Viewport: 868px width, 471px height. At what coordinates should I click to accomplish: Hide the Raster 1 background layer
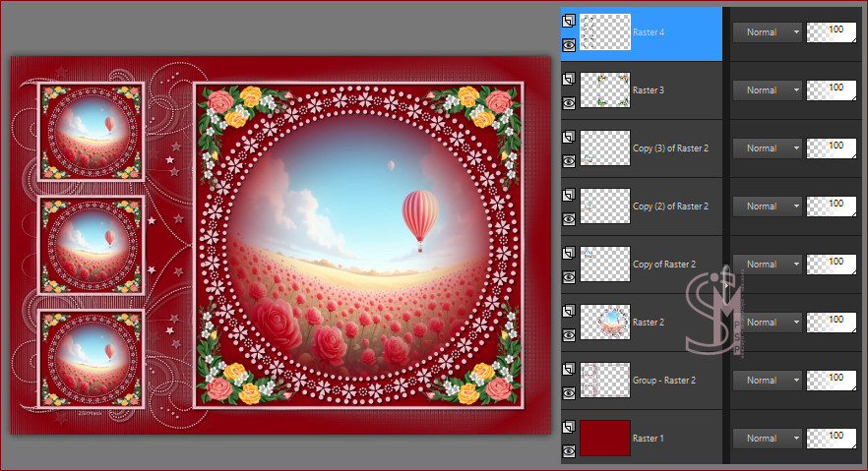pos(568,450)
